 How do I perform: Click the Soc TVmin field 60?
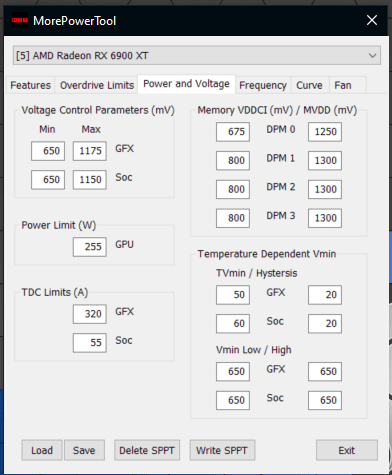click(233, 324)
